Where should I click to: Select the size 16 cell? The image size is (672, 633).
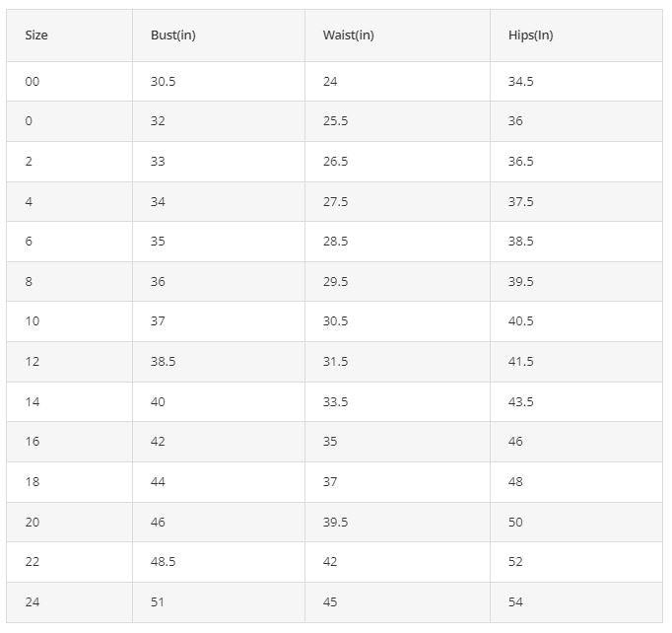(69, 442)
